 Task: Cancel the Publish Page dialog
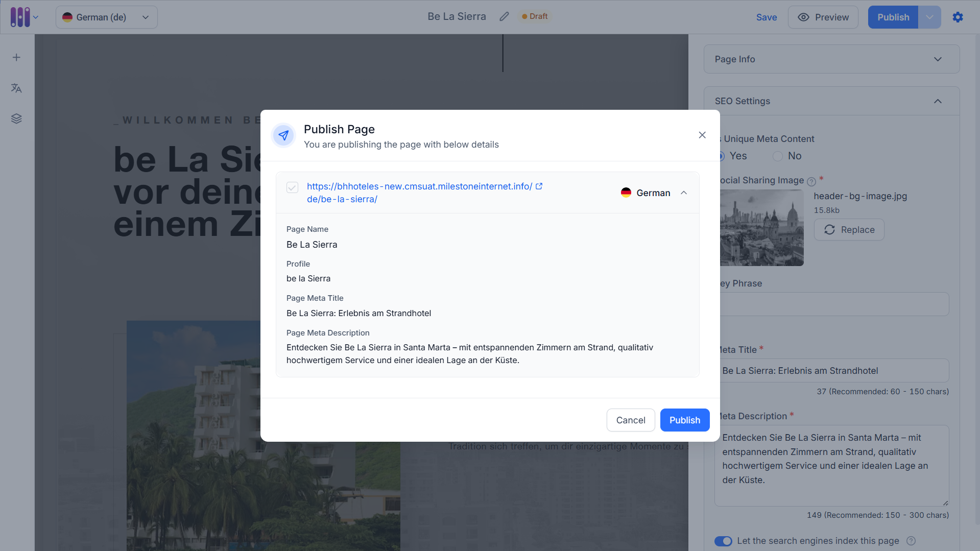(x=631, y=420)
